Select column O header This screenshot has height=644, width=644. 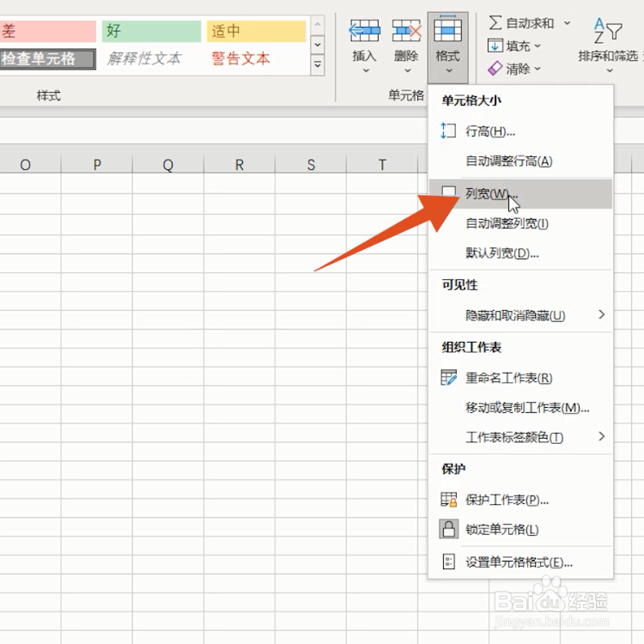click(x=30, y=164)
